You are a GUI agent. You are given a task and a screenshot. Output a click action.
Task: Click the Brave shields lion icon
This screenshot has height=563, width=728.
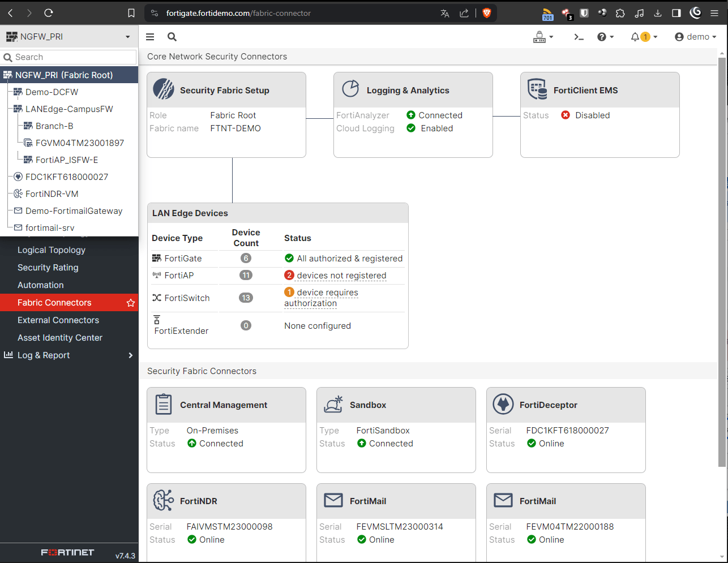tap(487, 12)
